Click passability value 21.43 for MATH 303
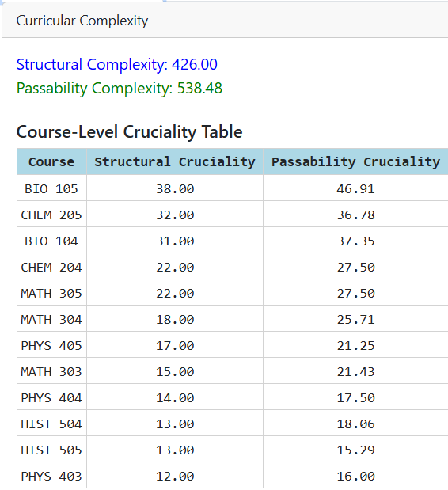This screenshot has width=448, height=490. coord(355,372)
